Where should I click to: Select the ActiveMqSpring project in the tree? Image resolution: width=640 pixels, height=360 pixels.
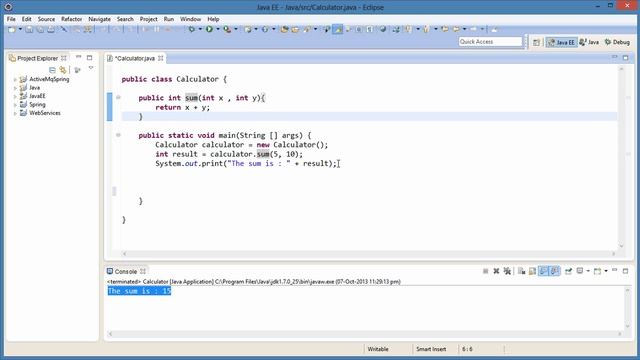click(x=49, y=79)
